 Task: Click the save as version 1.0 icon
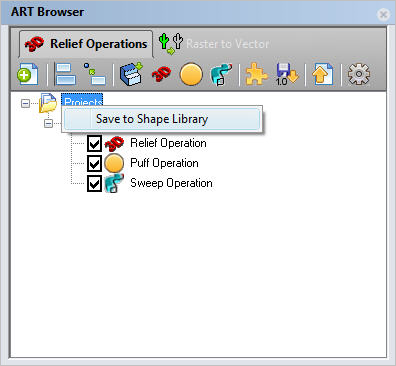287,74
